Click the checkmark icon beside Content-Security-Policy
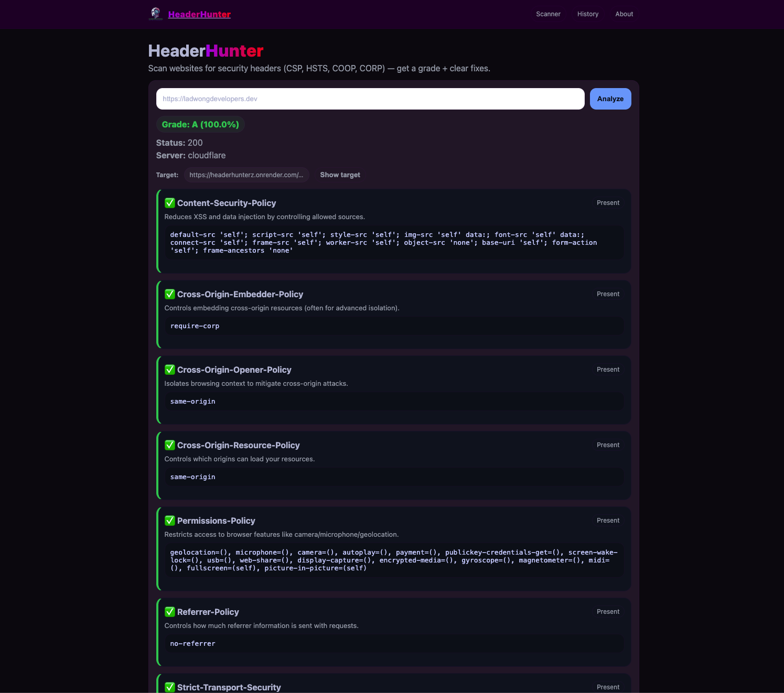Viewport: 784px width, 693px height. coord(169,202)
